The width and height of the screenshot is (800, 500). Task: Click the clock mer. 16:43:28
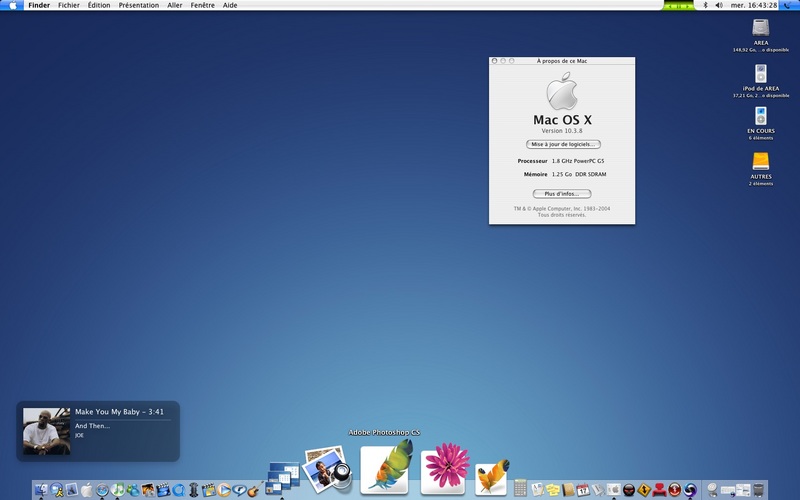pos(754,5)
